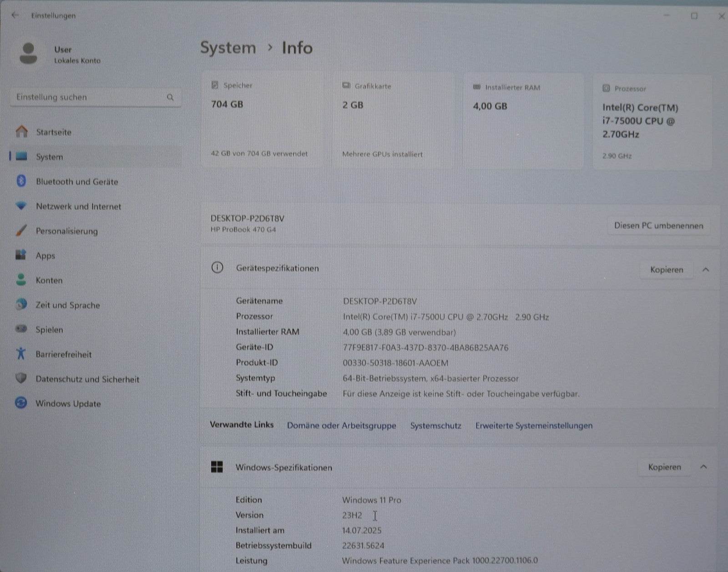The width and height of the screenshot is (728, 572).
Task: Click Geräte-ID value 77F9E817-F0A3
Action: pyautogui.click(x=425, y=348)
